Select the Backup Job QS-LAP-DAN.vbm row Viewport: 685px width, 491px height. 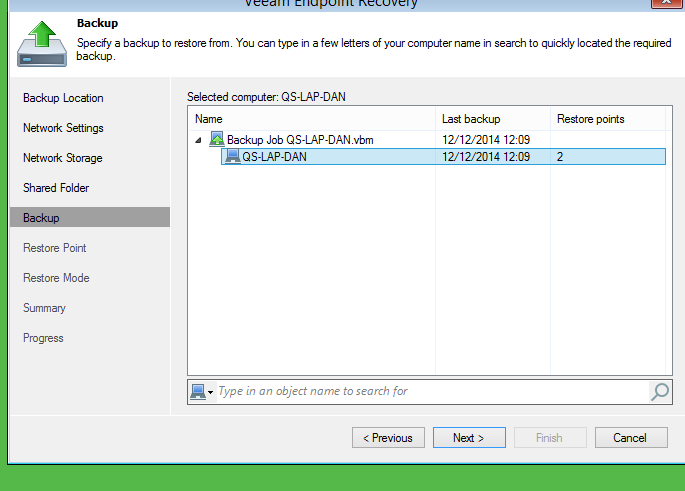(x=428, y=140)
